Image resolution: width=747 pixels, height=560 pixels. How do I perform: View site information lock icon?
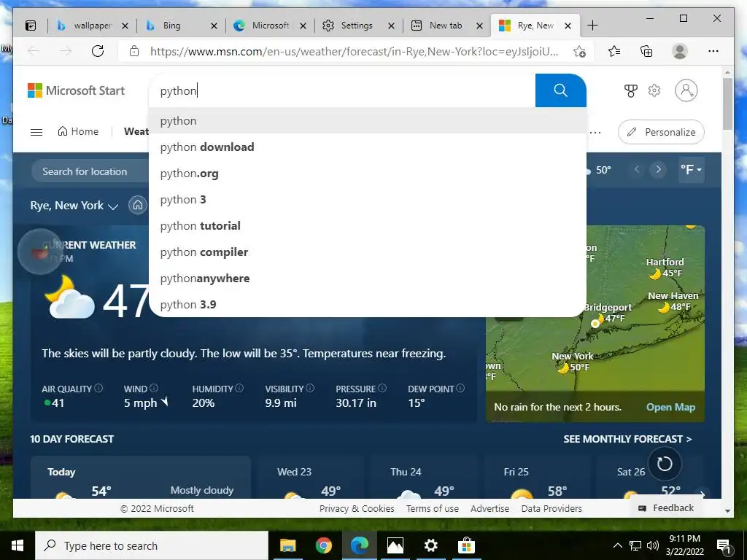134,51
